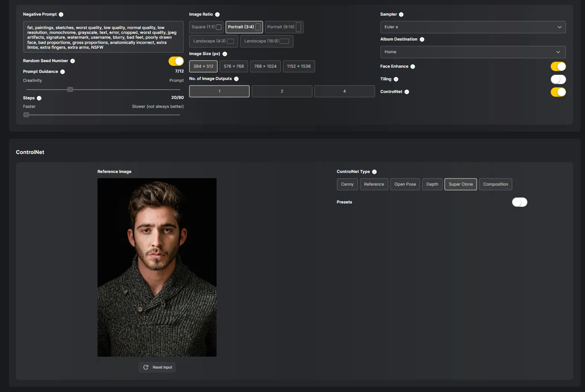Expand the Album Destination dropdown
The image size is (585, 392).
pos(473,52)
